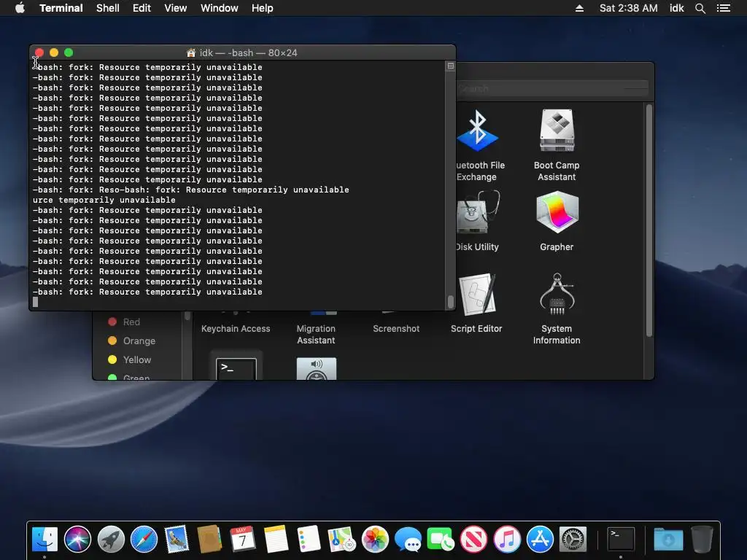The image size is (747, 560).
Task: Click the Keychain Access label
Action: click(236, 329)
